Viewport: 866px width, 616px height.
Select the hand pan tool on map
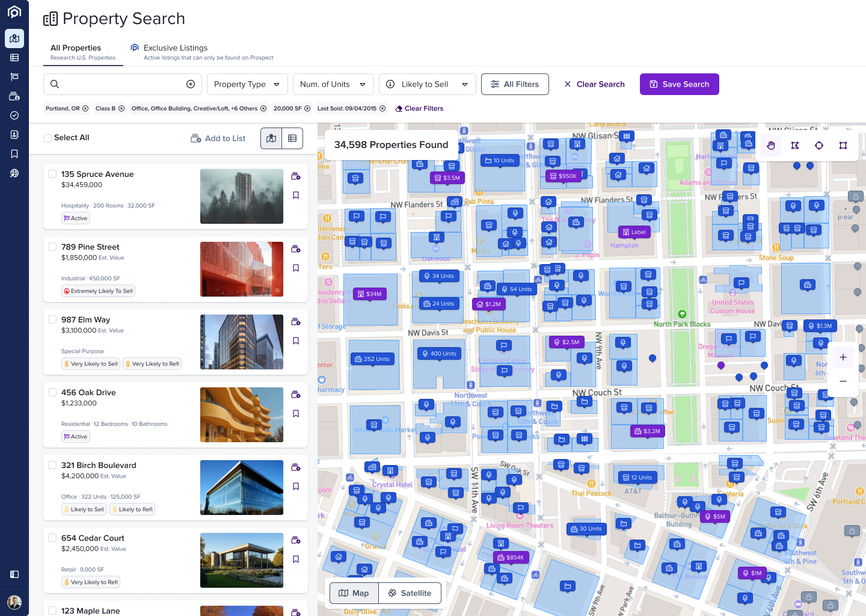click(771, 146)
